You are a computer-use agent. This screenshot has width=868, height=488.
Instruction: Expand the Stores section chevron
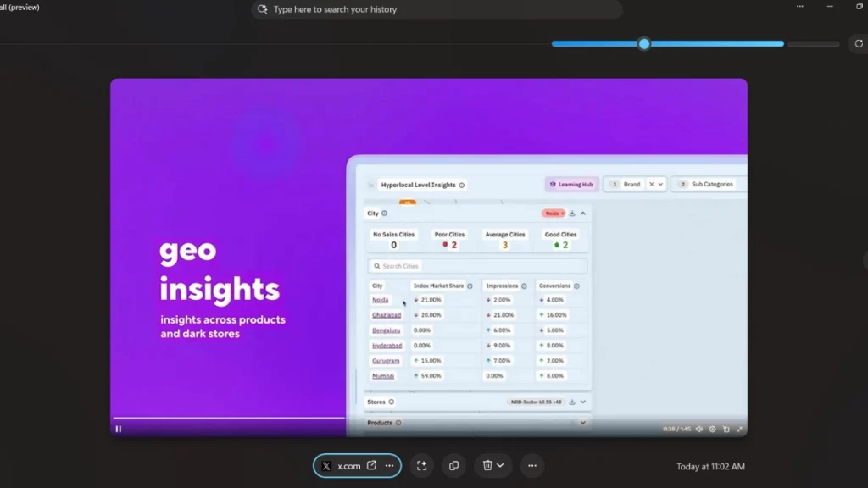[x=583, y=402]
